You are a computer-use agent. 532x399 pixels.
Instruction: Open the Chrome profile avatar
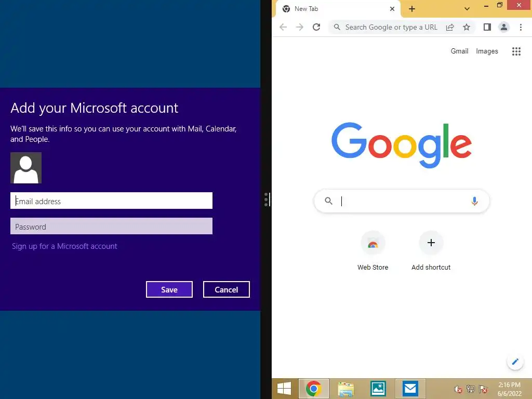point(504,27)
